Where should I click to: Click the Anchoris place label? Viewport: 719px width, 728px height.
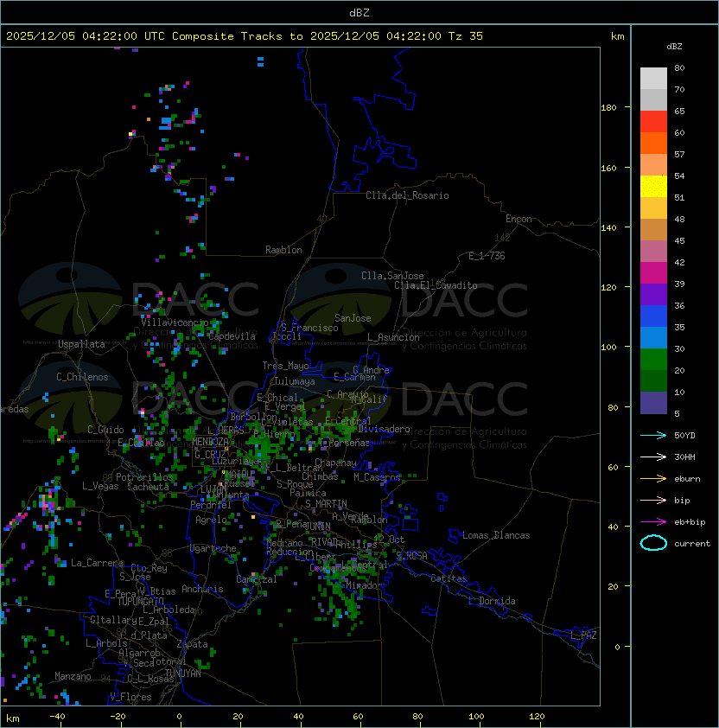tap(202, 589)
